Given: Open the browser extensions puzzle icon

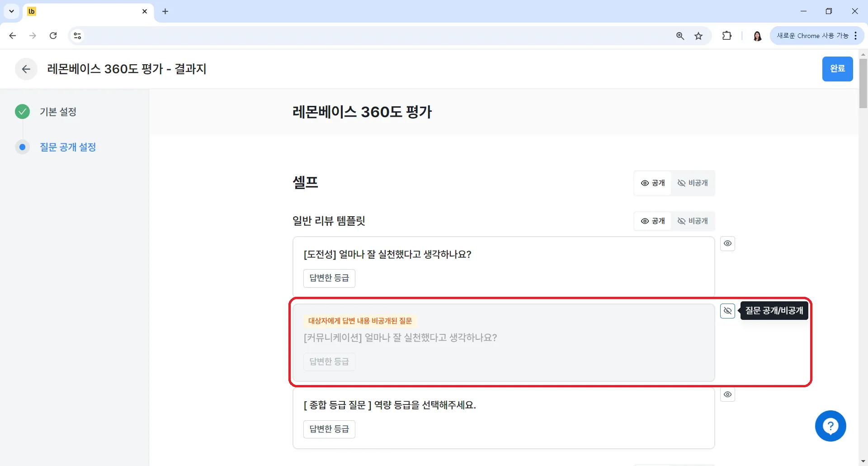Looking at the screenshot, I should [727, 36].
